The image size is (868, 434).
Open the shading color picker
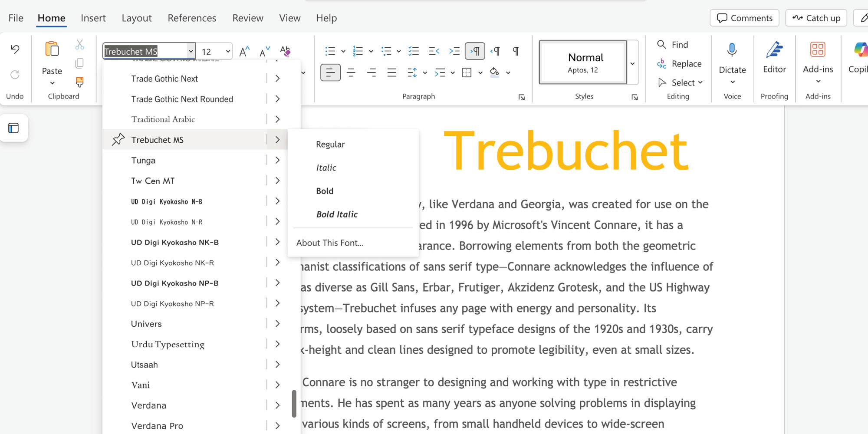click(508, 72)
